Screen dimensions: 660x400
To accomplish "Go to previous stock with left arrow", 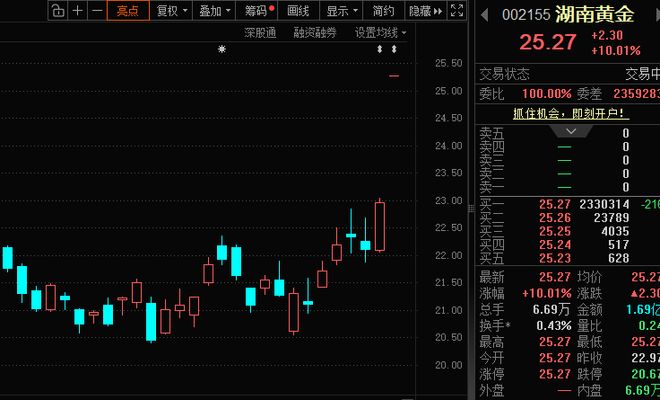I will (x=484, y=15).
